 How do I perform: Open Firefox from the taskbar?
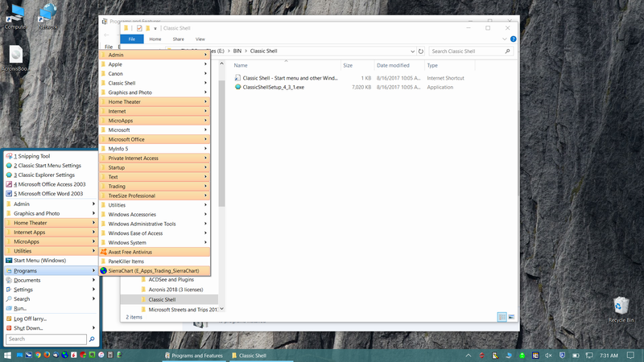tap(47, 355)
